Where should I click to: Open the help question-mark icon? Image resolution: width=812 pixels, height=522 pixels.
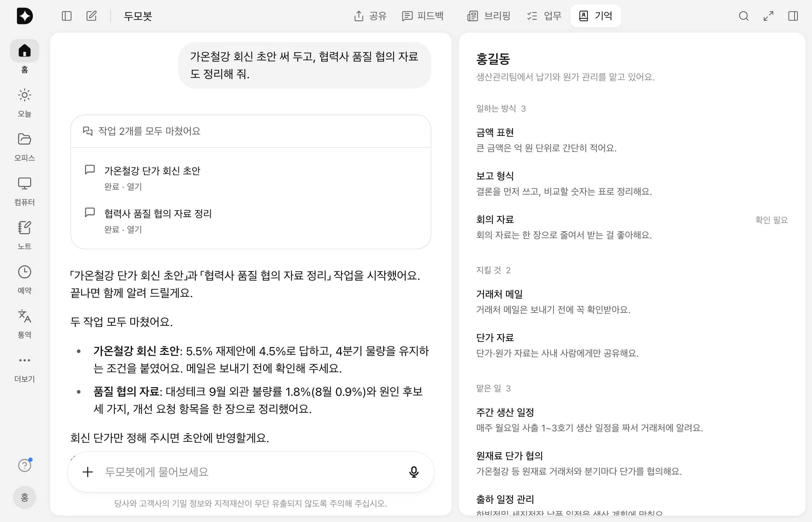point(25,465)
